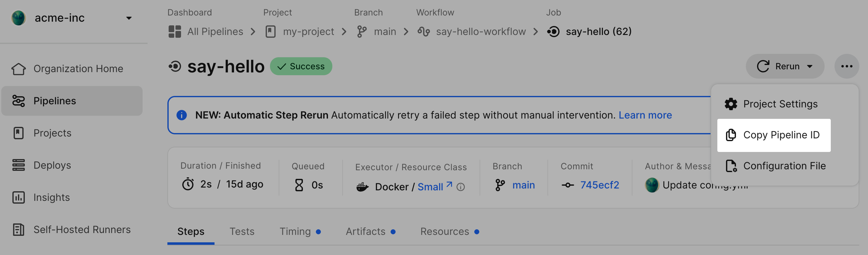Click the Projects sidebar icon
Image resolution: width=868 pixels, height=255 pixels.
tap(19, 133)
